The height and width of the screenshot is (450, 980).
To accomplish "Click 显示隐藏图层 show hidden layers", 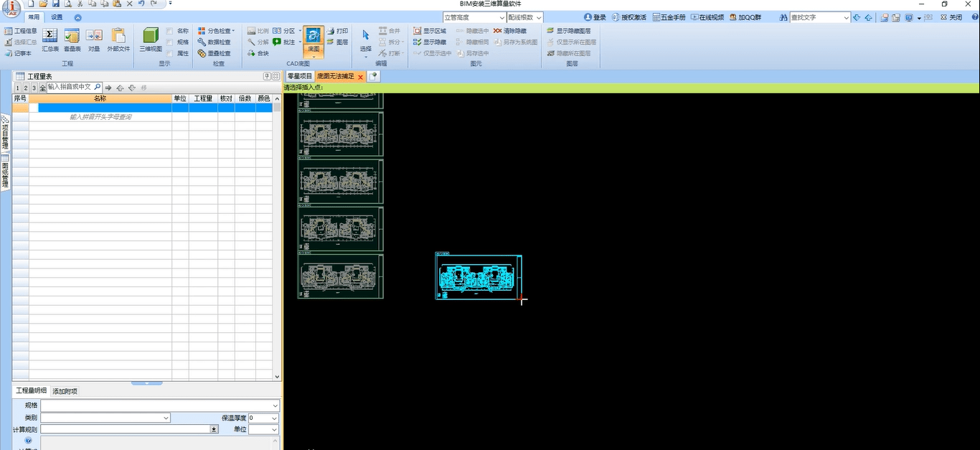I will pyautogui.click(x=569, y=31).
